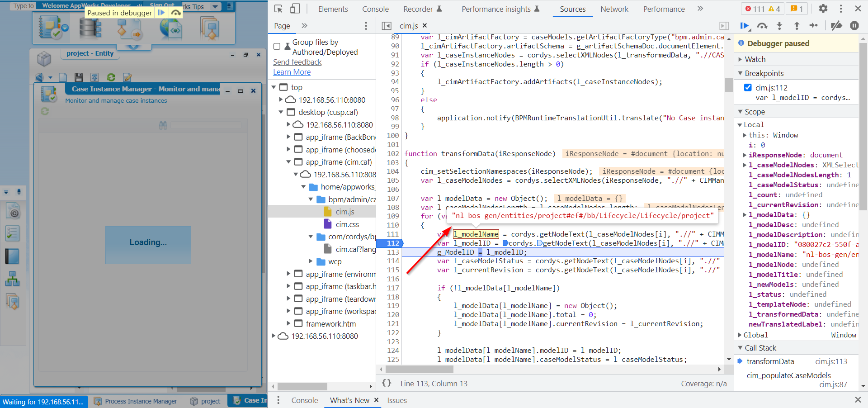Toggle device toolbar icon

click(295, 9)
